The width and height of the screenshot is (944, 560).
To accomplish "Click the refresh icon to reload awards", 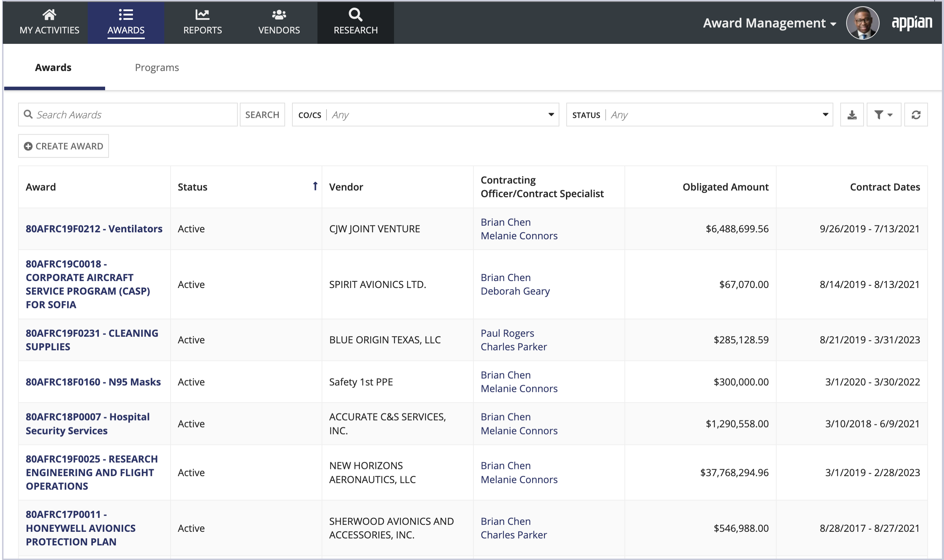I will tap(917, 115).
